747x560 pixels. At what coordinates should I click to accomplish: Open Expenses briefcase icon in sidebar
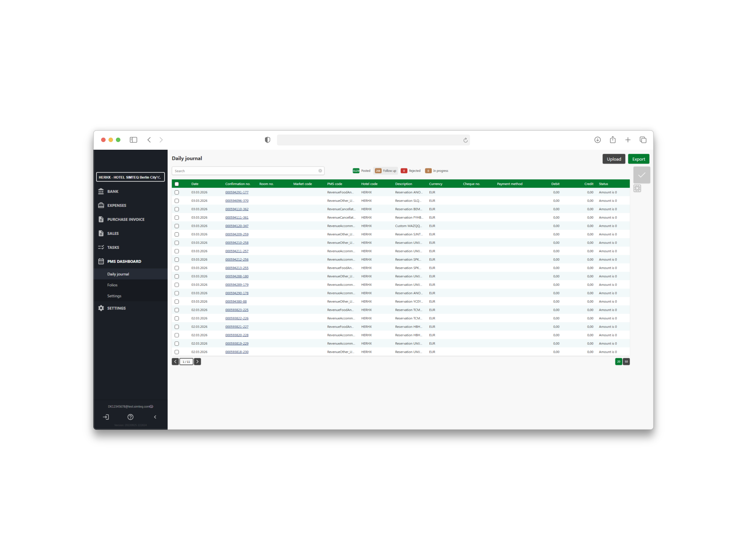101,205
